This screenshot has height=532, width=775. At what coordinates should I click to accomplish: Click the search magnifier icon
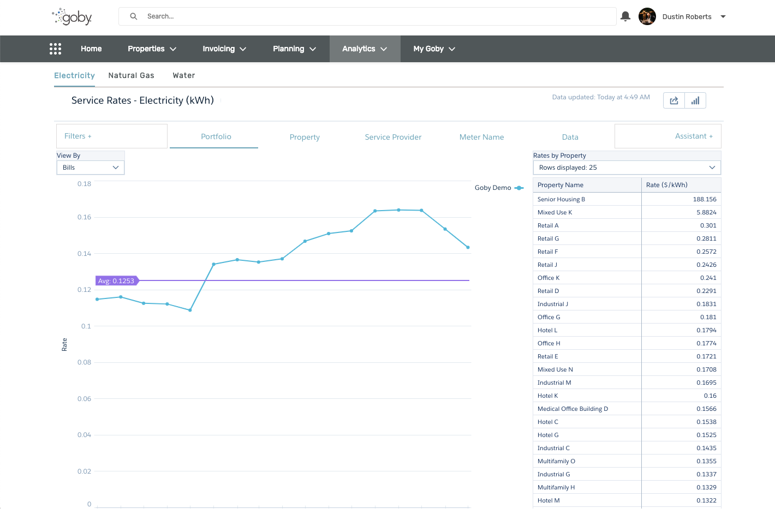coord(134,16)
